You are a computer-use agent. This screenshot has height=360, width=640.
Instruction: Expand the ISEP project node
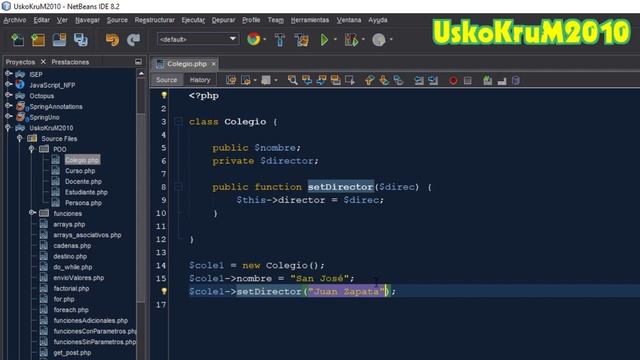8,74
